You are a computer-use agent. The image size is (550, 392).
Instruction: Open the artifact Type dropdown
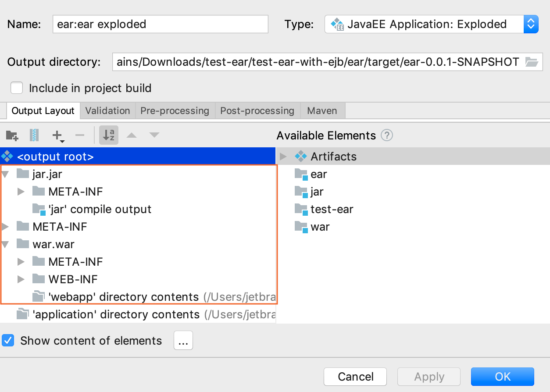tap(531, 24)
